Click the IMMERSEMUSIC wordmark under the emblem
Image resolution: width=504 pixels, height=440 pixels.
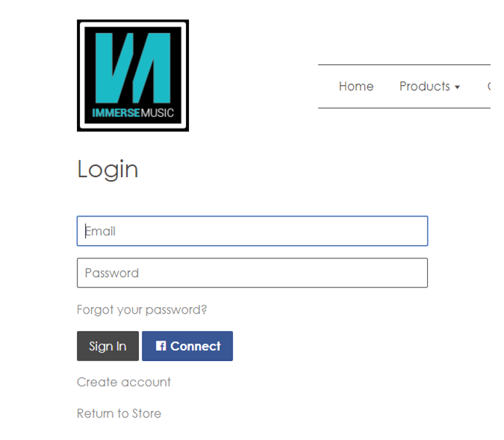[x=133, y=113]
